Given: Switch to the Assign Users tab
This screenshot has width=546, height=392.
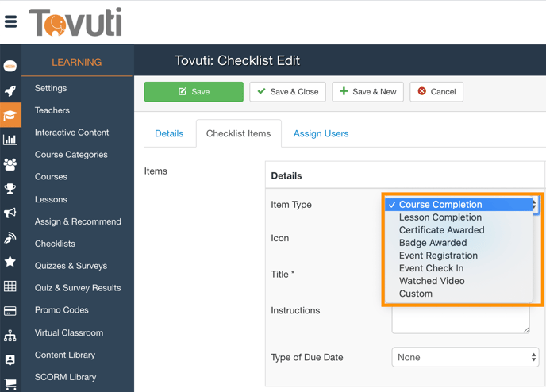Looking at the screenshot, I should point(321,133).
